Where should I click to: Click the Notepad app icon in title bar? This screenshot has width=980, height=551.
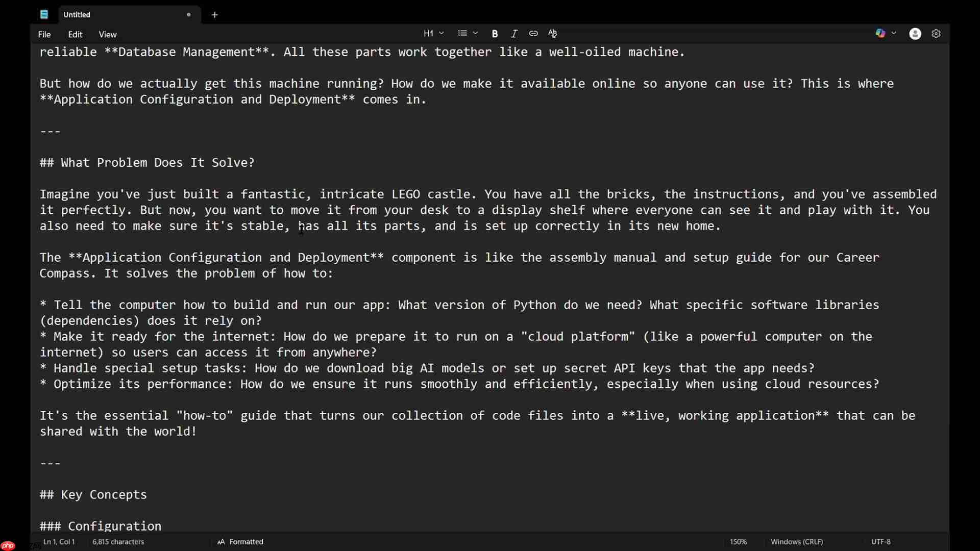pyautogui.click(x=44, y=15)
